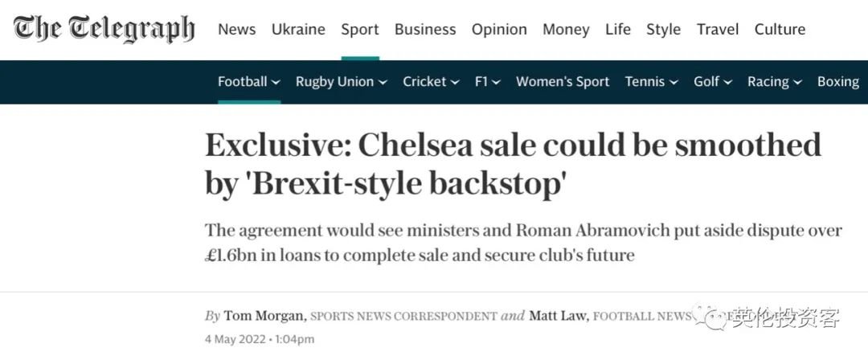Select the Sport tab
Viewport: 868px width, 356px height.
360,30
